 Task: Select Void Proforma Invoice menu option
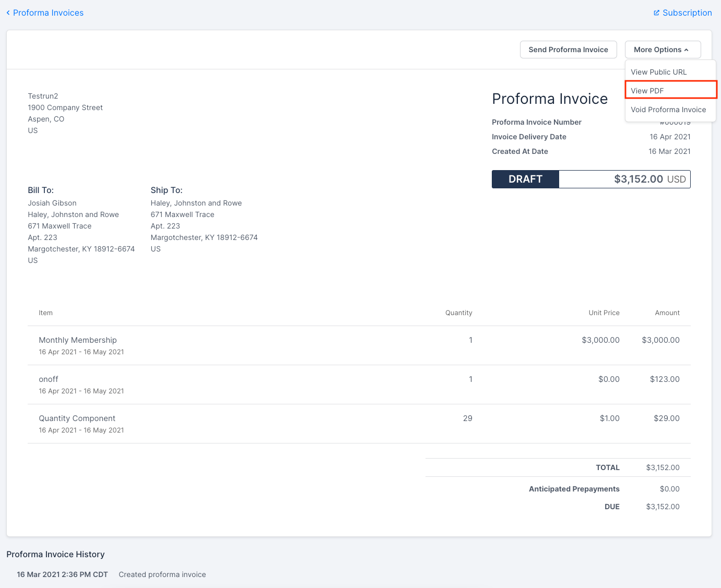pyautogui.click(x=668, y=110)
